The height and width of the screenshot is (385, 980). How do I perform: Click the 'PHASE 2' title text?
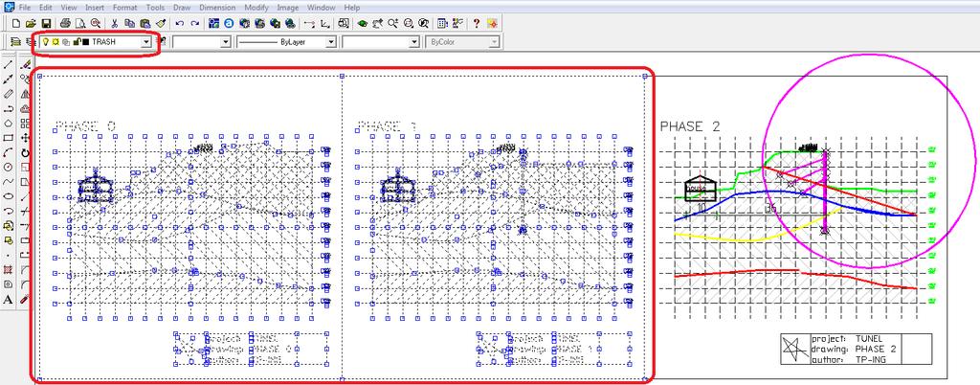(x=689, y=126)
